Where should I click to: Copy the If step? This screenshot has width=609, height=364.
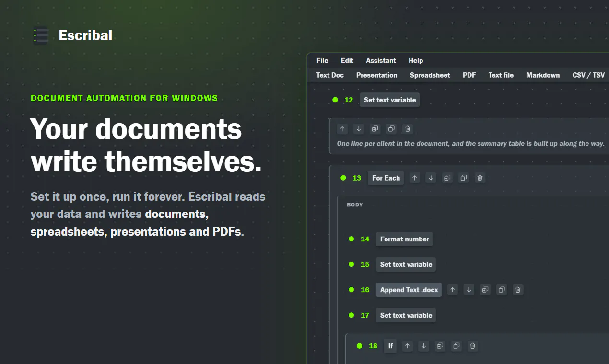pyautogui.click(x=456, y=346)
